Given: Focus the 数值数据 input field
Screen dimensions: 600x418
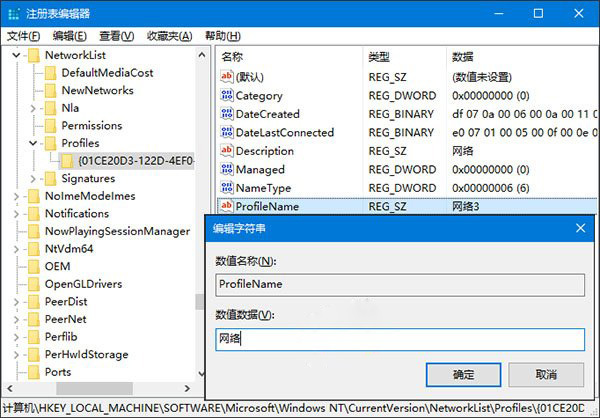Looking at the screenshot, I should click(400, 339).
